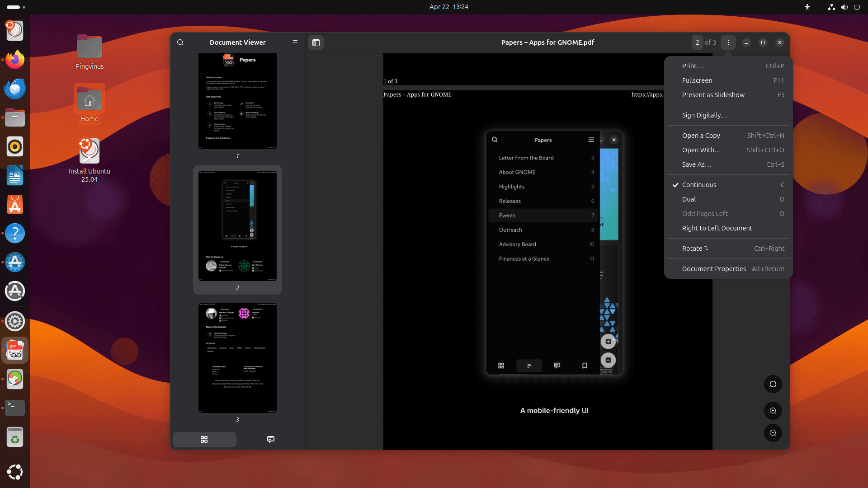Viewport: 868px width, 488px height.
Task: Open Thunderbird from the dock
Action: (15, 89)
